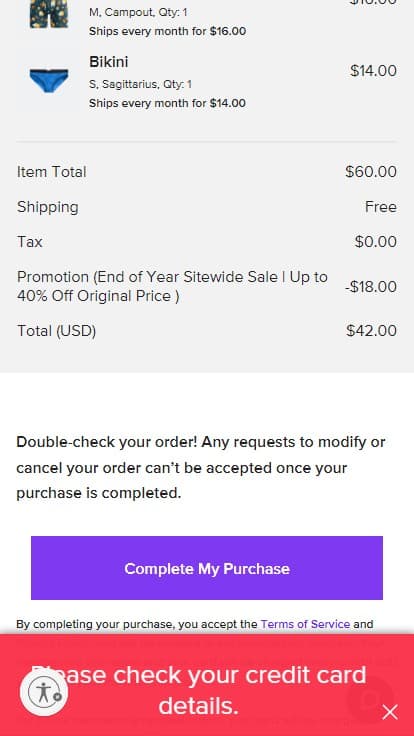Click the Campout boxers product thumbnail

(x=49, y=14)
